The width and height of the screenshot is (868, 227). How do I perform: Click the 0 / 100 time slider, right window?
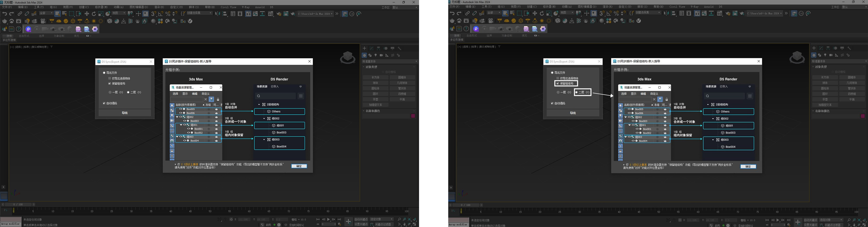click(466, 205)
